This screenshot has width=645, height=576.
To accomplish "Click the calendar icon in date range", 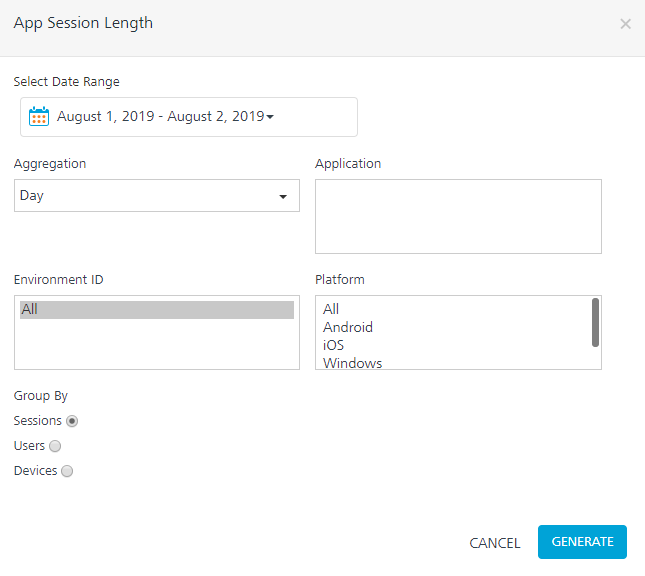I will (x=39, y=116).
